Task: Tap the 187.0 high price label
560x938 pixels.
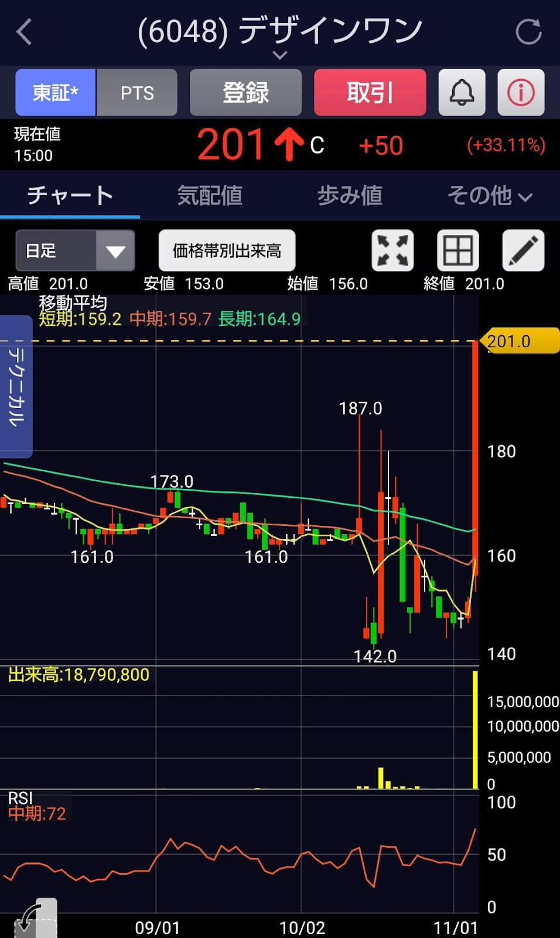Action: [360, 409]
